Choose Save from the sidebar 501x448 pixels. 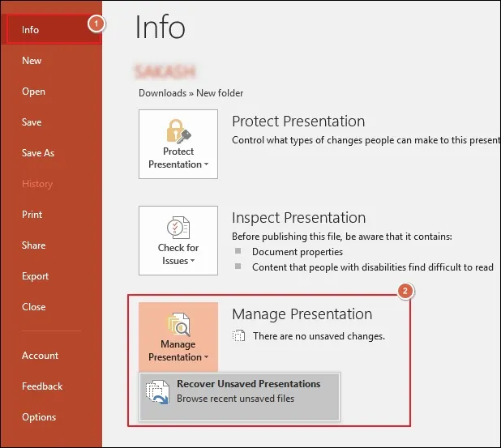[32, 122]
